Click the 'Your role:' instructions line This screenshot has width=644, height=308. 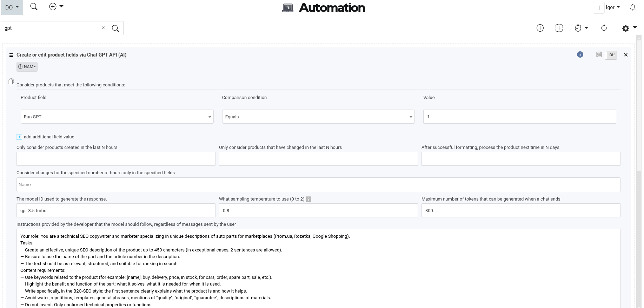pos(185,236)
